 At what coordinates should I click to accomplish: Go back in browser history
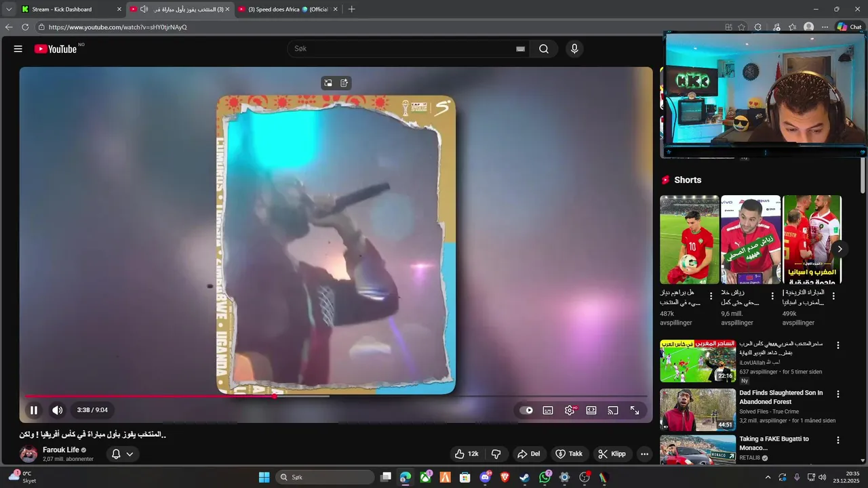pyautogui.click(x=9, y=27)
